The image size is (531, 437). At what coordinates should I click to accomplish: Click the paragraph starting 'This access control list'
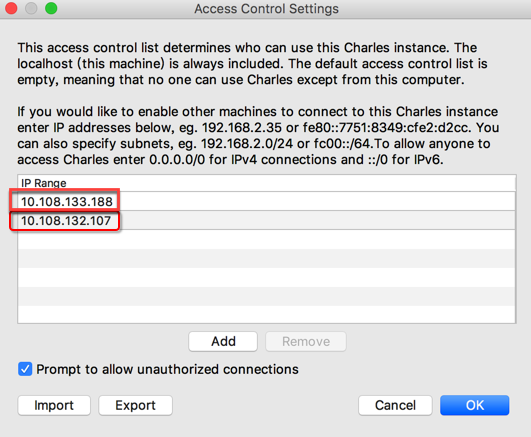click(x=252, y=64)
